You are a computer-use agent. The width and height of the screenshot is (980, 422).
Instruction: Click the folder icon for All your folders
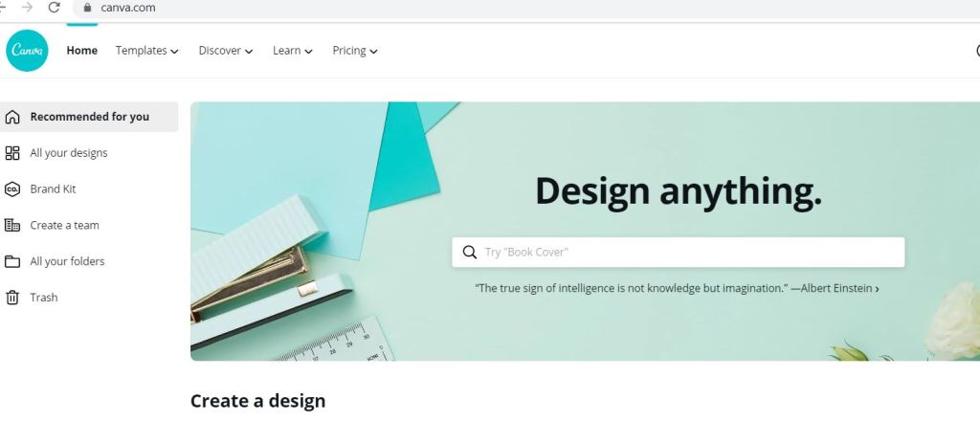pyautogui.click(x=11, y=261)
